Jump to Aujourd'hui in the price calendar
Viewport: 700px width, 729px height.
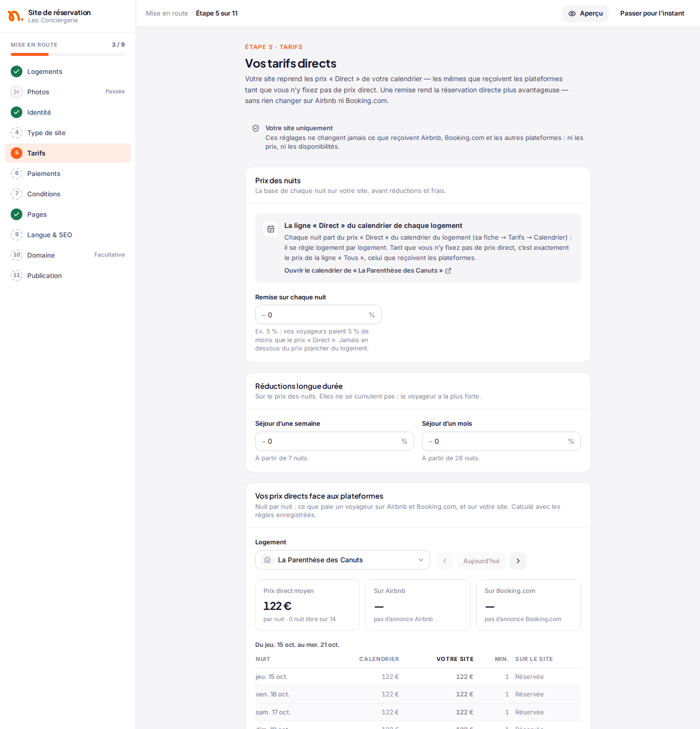pyautogui.click(x=481, y=561)
